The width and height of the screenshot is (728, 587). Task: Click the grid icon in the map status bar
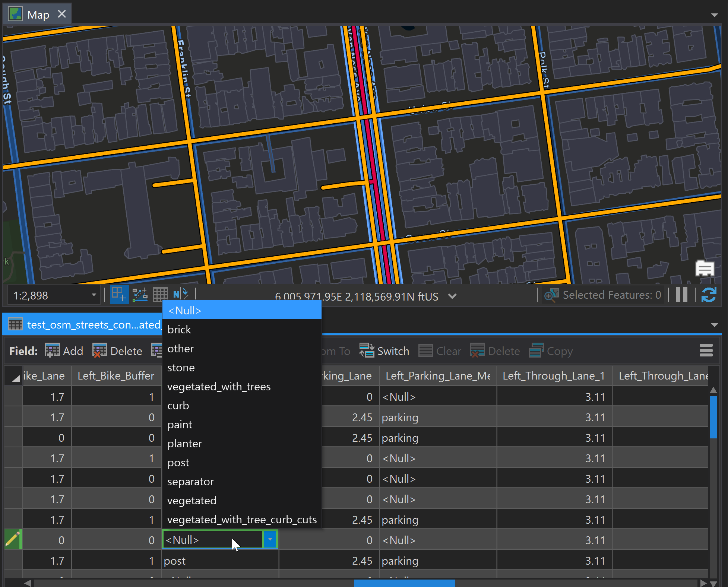160,294
